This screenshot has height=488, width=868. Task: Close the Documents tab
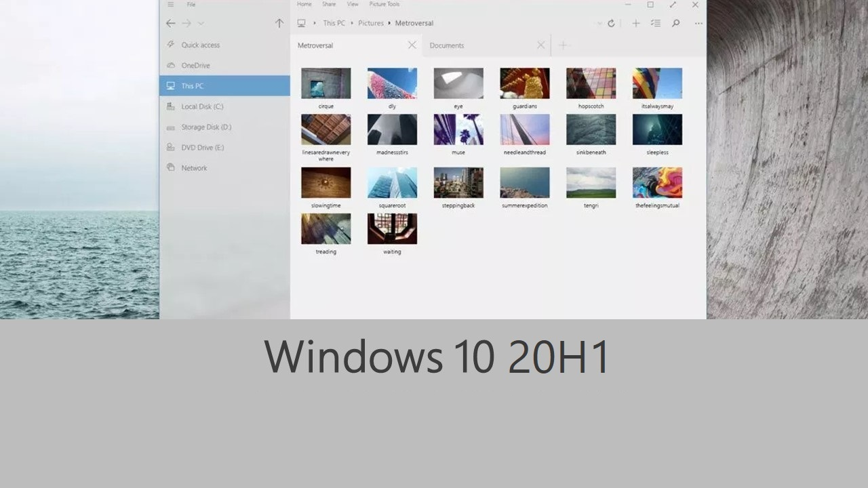click(x=540, y=45)
